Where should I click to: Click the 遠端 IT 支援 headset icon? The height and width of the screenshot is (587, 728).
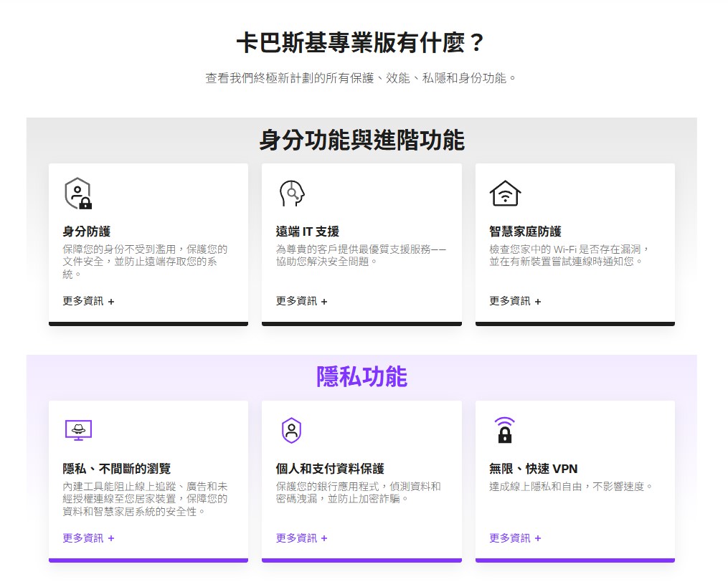[x=292, y=193]
